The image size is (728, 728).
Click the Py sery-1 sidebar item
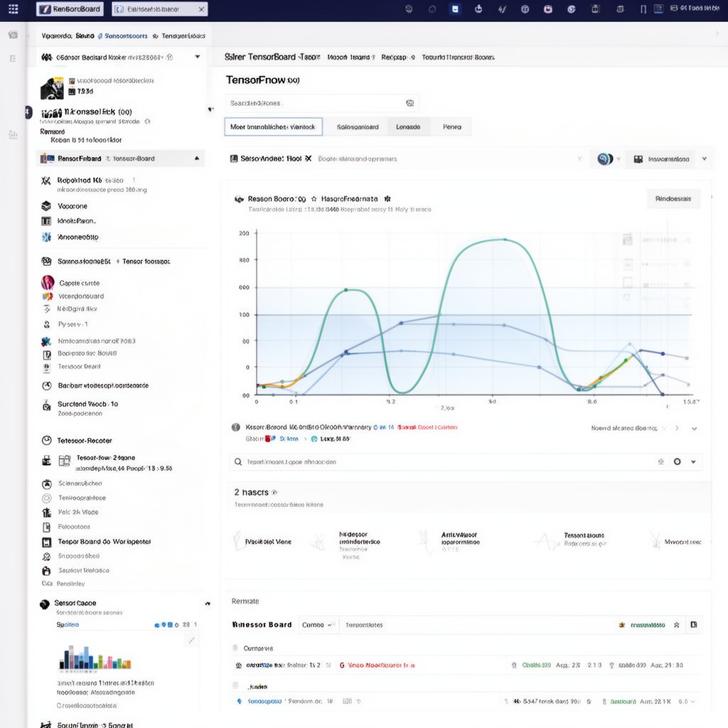pyautogui.click(x=73, y=324)
